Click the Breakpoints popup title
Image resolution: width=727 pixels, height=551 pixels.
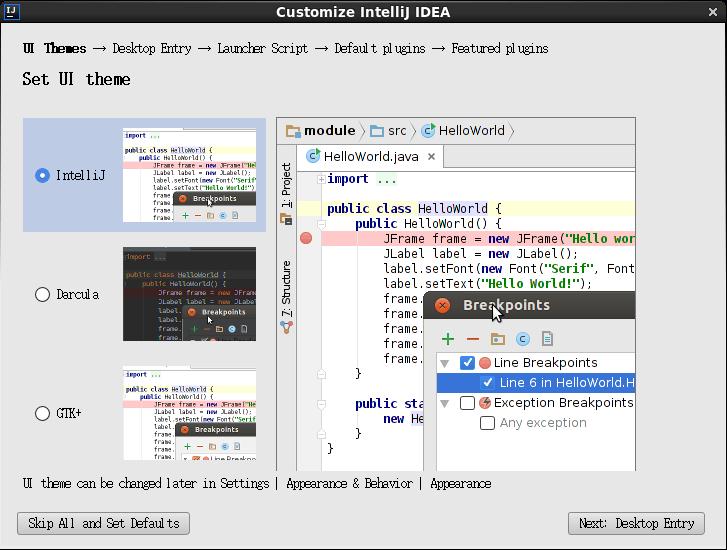pyautogui.click(x=506, y=305)
